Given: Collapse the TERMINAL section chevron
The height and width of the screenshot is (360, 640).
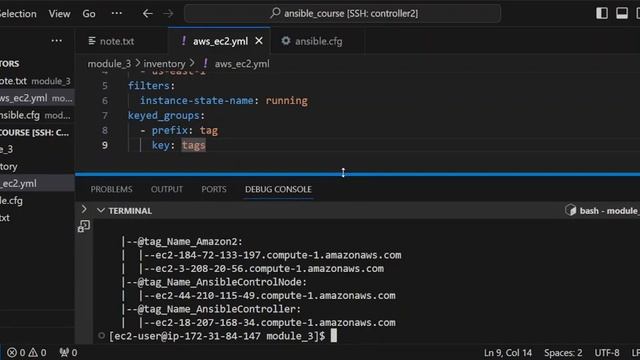Looking at the screenshot, I should (x=101, y=211).
